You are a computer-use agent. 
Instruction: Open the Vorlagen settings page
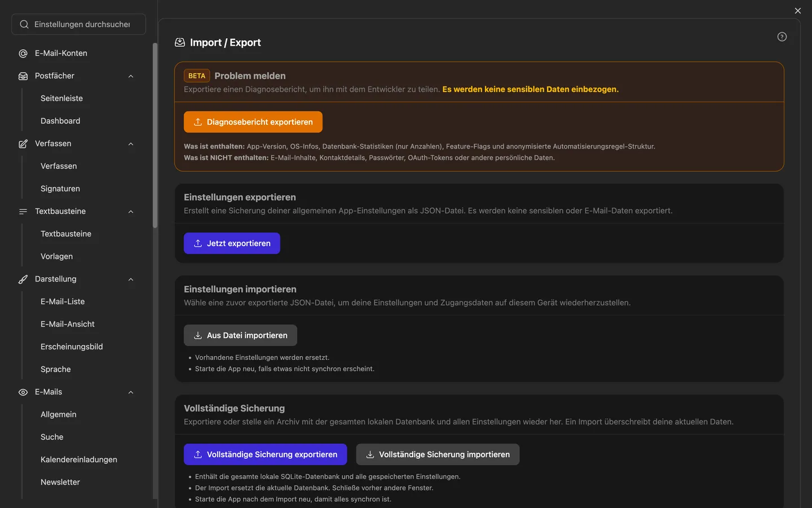56,256
